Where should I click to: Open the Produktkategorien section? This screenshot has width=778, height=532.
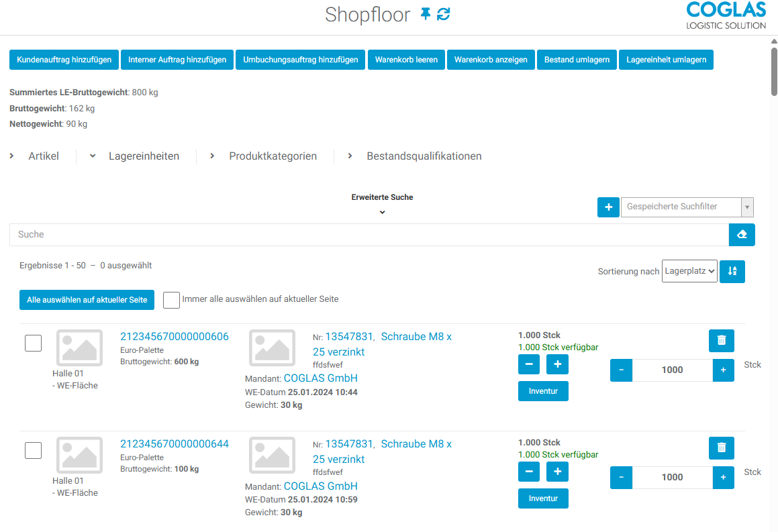[263, 156]
